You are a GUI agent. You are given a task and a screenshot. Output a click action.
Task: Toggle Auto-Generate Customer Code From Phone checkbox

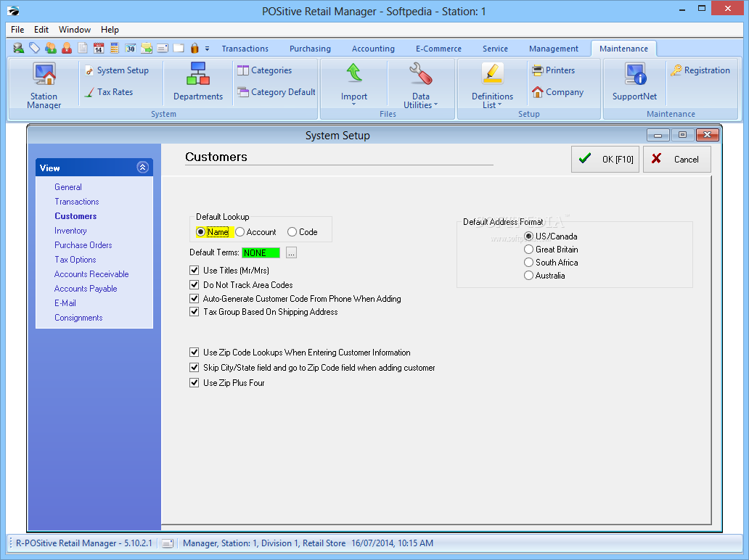[194, 299]
